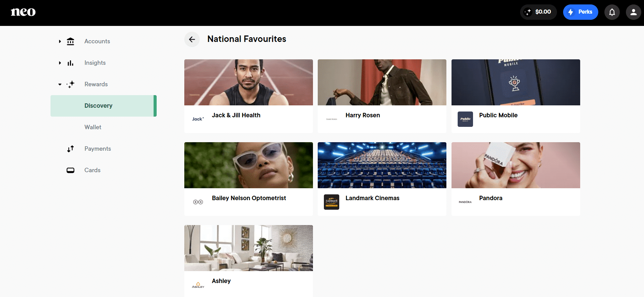This screenshot has height=297, width=644.
Task: Collapse the Rewards section arrow
Action: click(x=60, y=84)
